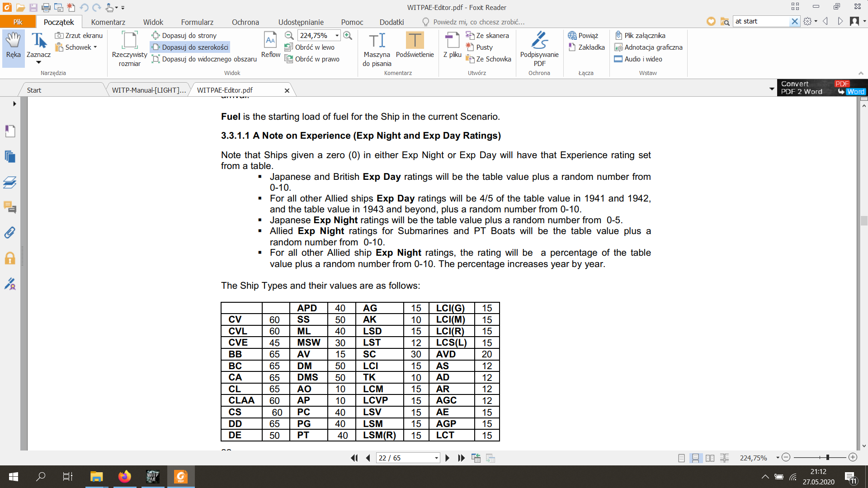Switch to facing pages view mode
The image size is (868, 488).
point(710,458)
